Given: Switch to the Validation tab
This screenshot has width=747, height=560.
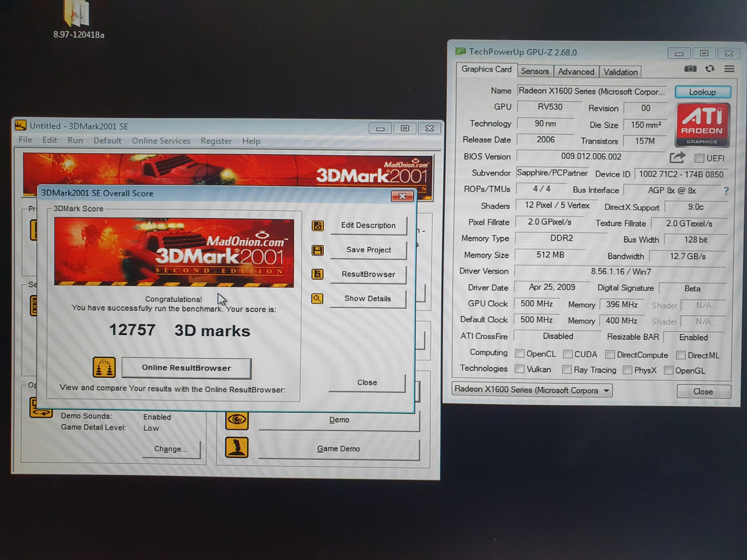Looking at the screenshot, I should tap(621, 72).
